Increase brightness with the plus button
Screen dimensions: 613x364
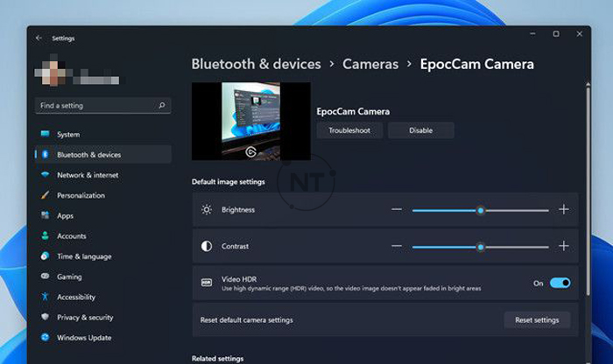pyautogui.click(x=563, y=209)
